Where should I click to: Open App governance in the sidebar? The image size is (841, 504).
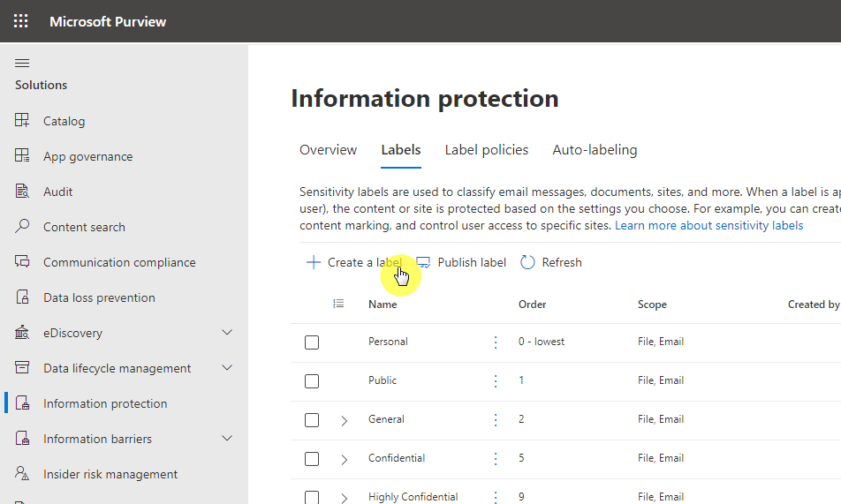88,156
